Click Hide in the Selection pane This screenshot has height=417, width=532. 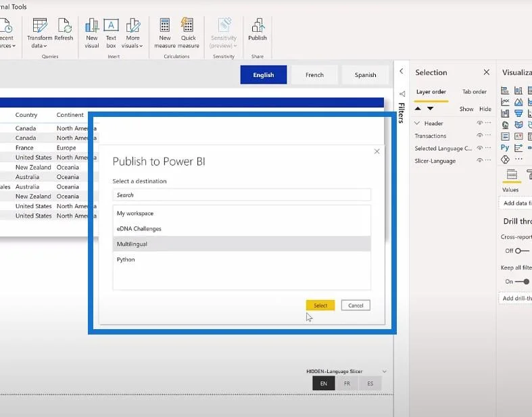tap(485, 109)
